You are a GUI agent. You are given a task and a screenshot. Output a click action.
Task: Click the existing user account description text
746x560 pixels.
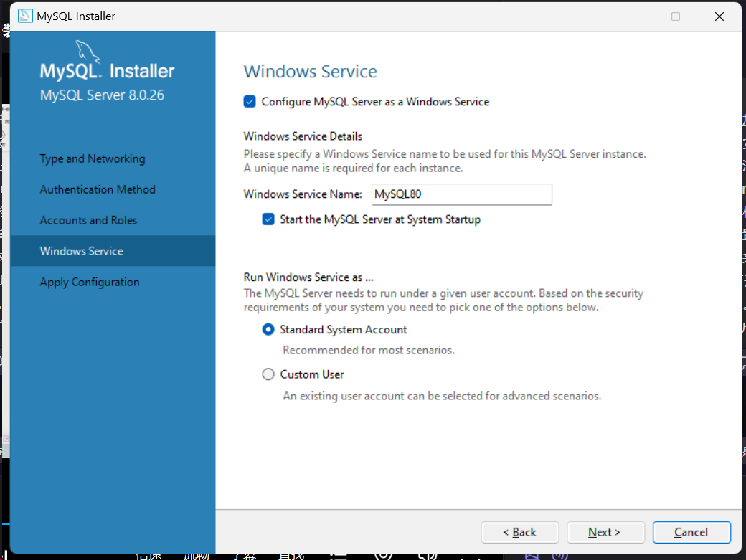pyautogui.click(x=442, y=396)
